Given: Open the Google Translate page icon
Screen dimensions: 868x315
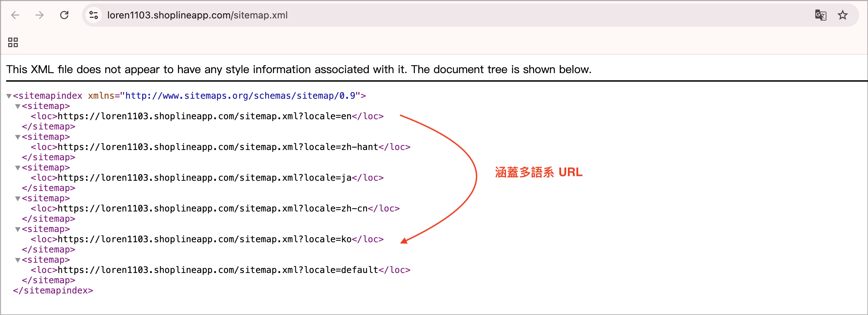Looking at the screenshot, I should coord(820,15).
